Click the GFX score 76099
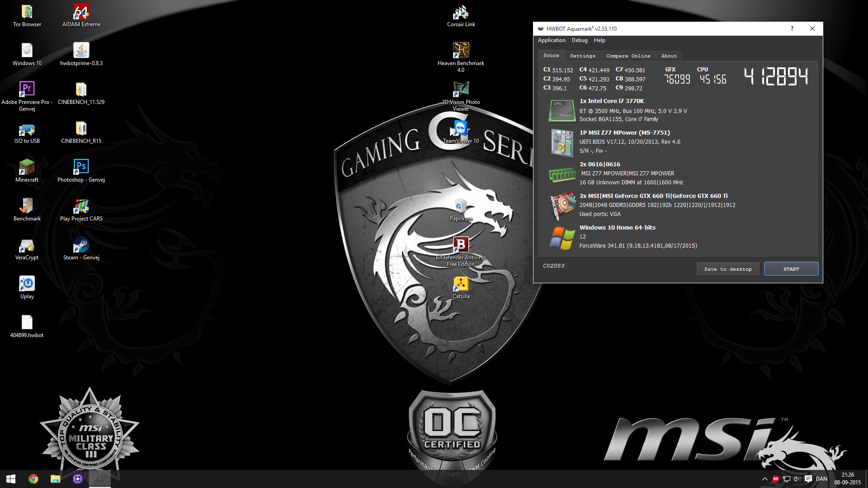 coord(677,80)
